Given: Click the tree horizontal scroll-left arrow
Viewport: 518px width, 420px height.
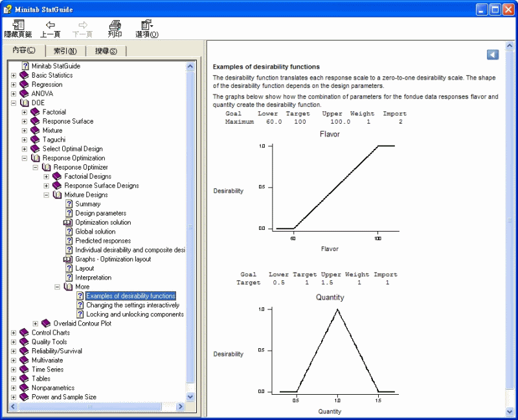Looking at the screenshot, I should 13,406.
